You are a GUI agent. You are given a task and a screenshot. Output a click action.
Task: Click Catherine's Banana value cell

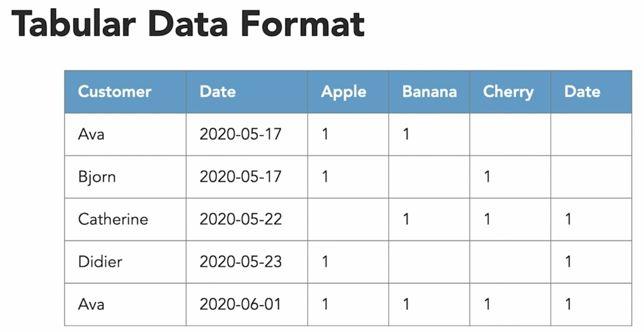point(406,219)
